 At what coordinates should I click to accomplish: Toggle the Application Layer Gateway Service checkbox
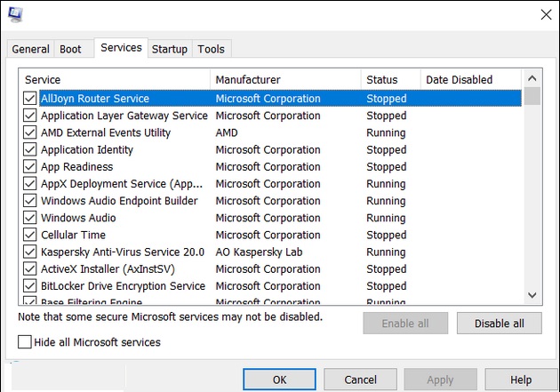29,116
